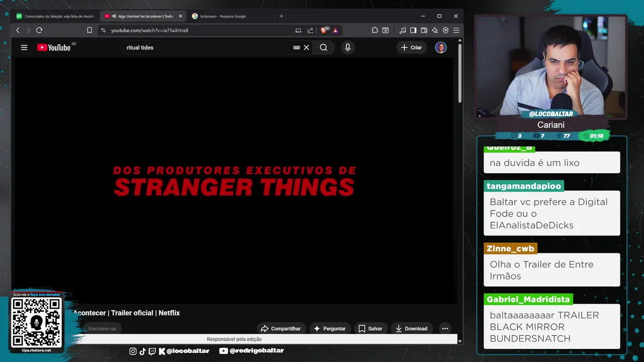This screenshot has height=362, width=644.
Task: Open the browser main menu
Action: (456, 30)
